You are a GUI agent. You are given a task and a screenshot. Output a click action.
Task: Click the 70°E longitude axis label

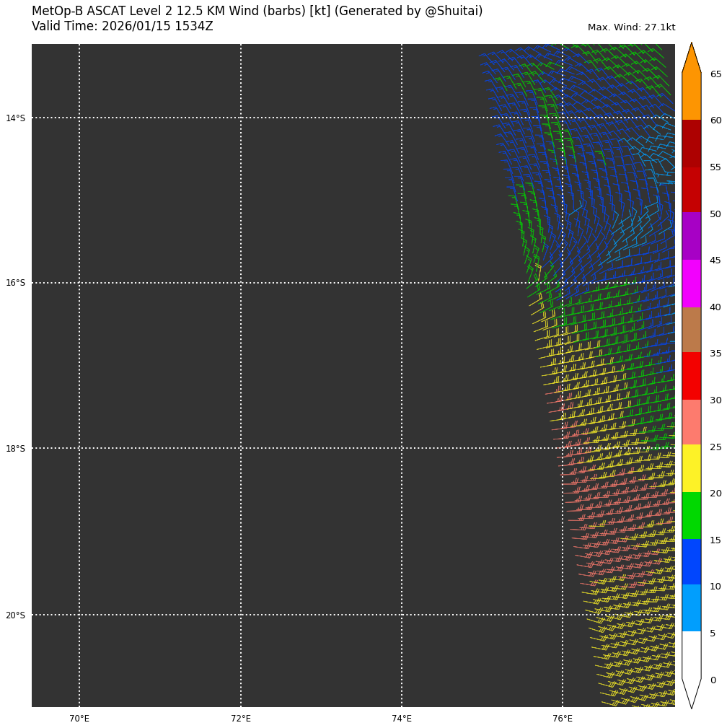tap(79, 719)
